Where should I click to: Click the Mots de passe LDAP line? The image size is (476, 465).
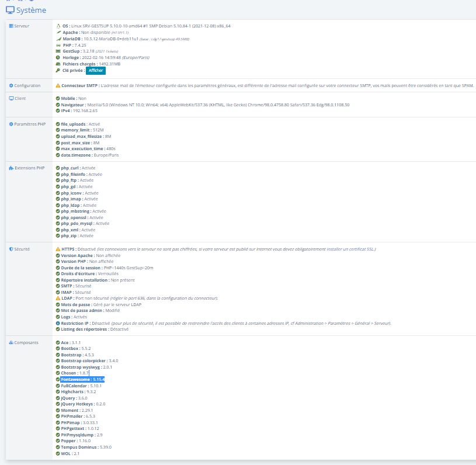[x=101, y=304]
